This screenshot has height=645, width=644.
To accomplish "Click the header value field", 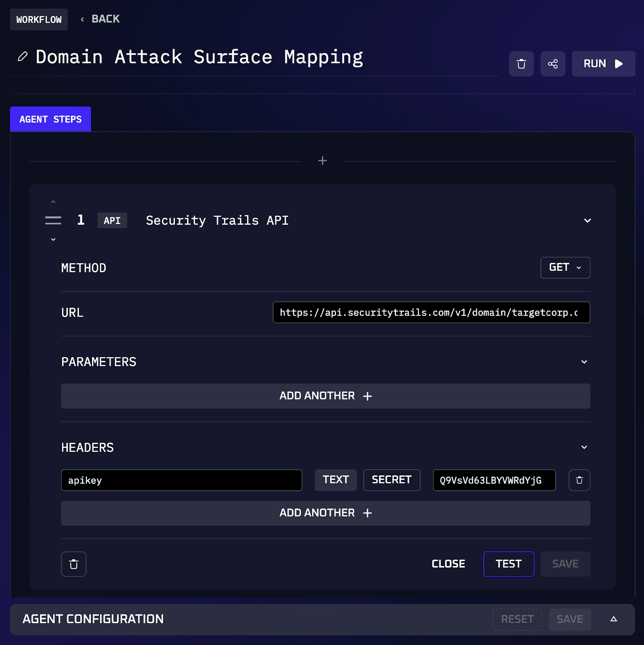I will coord(494,480).
